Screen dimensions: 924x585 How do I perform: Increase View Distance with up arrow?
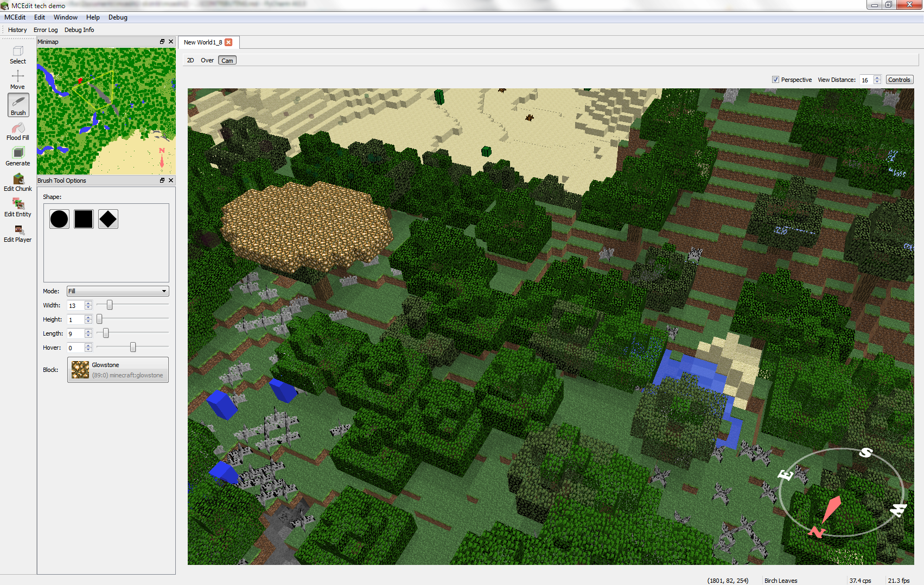click(877, 78)
